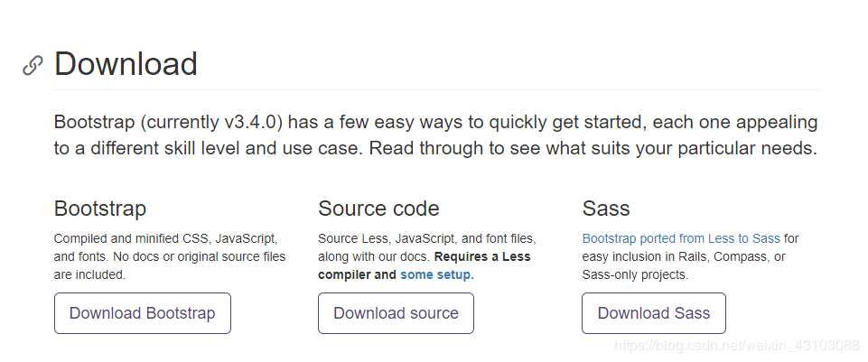Screen dimensions: 868x362
Task: Click the Download source button
Action: point(396,313)
